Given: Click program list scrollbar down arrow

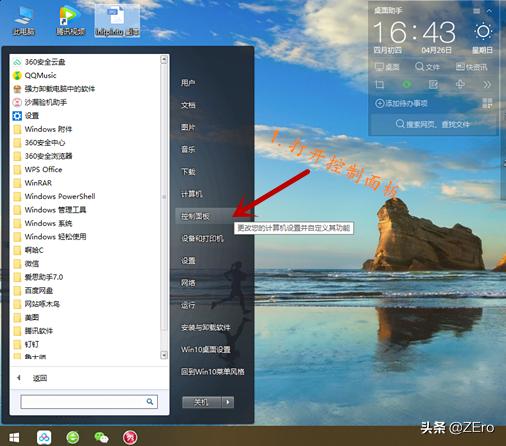Looking at the screenshot, I should 164,355.
